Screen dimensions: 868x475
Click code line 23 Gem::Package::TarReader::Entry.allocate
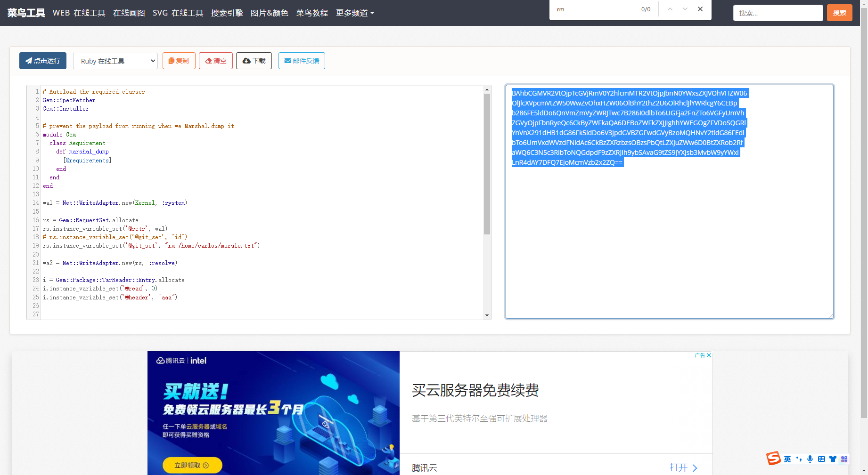tap(114, 280)
